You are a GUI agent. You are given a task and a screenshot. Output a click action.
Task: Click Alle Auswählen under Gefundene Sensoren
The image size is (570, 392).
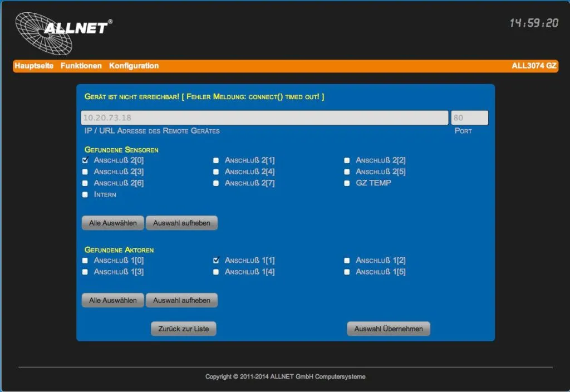pyautogui.click(x=112, y=223)
